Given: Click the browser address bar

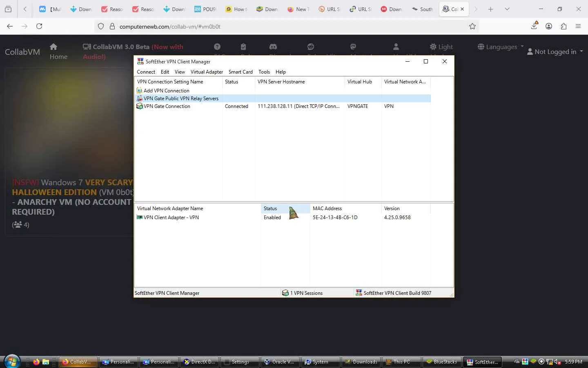Looking at the screenshot, I should [286, 26].
